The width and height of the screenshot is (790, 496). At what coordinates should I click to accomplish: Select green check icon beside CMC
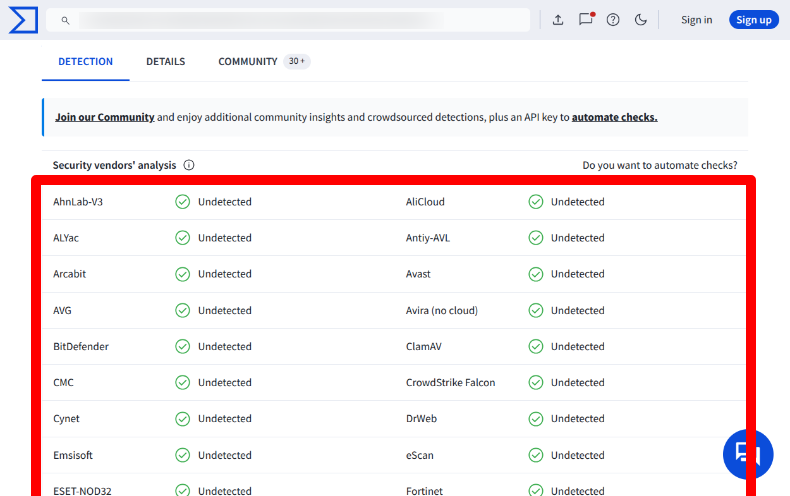pyautogui.click(x=182, y=383)
